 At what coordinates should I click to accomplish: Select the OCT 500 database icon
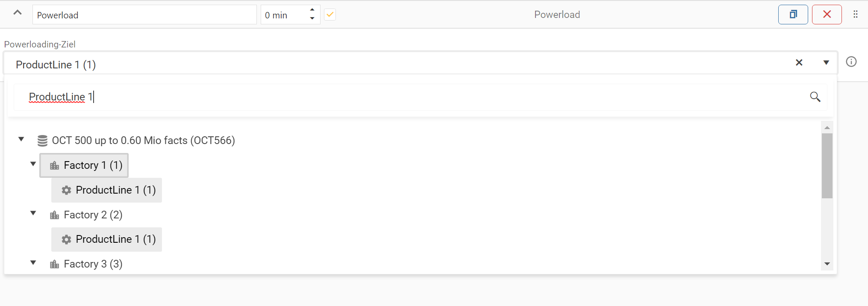pyautogui.click(x=42, y=141)
